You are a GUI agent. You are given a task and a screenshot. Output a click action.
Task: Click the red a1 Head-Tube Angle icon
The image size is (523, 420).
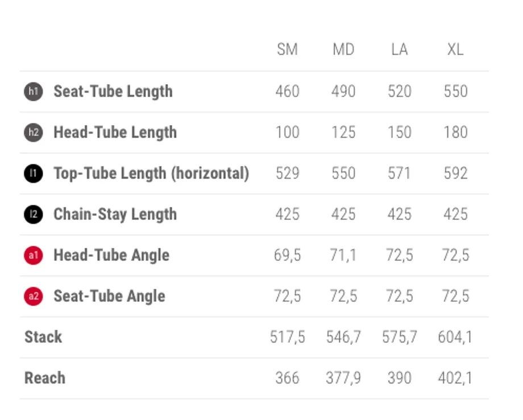click(34, 255)
